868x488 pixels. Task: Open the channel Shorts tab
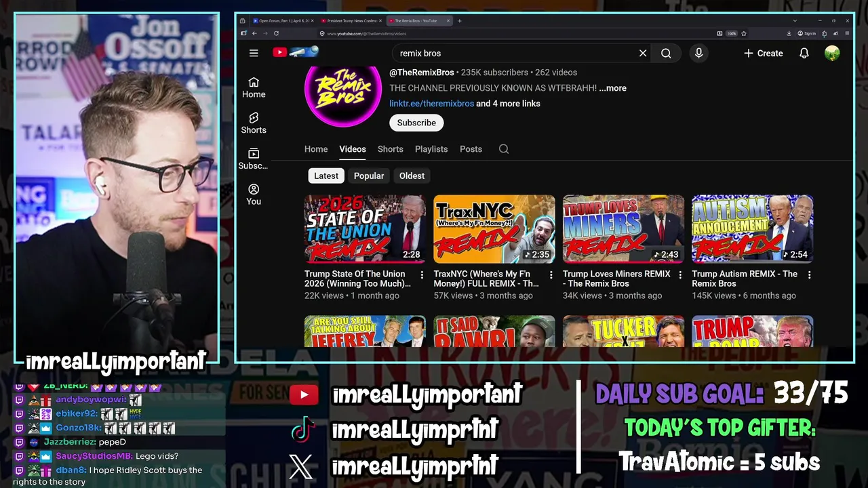[x=391, y=149]
